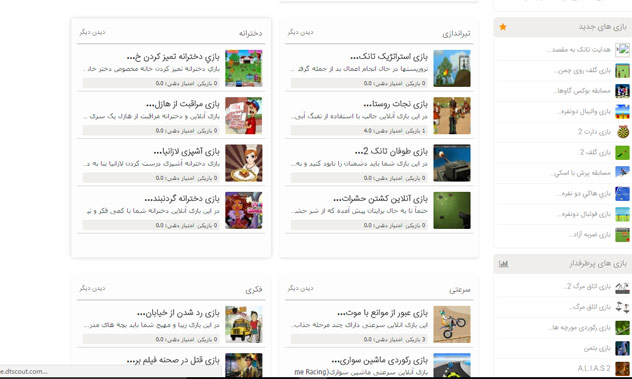Screen dimensions: 632x379
Task: Click icon for بازی اتاق مرگ
Action: pos(622,307)
